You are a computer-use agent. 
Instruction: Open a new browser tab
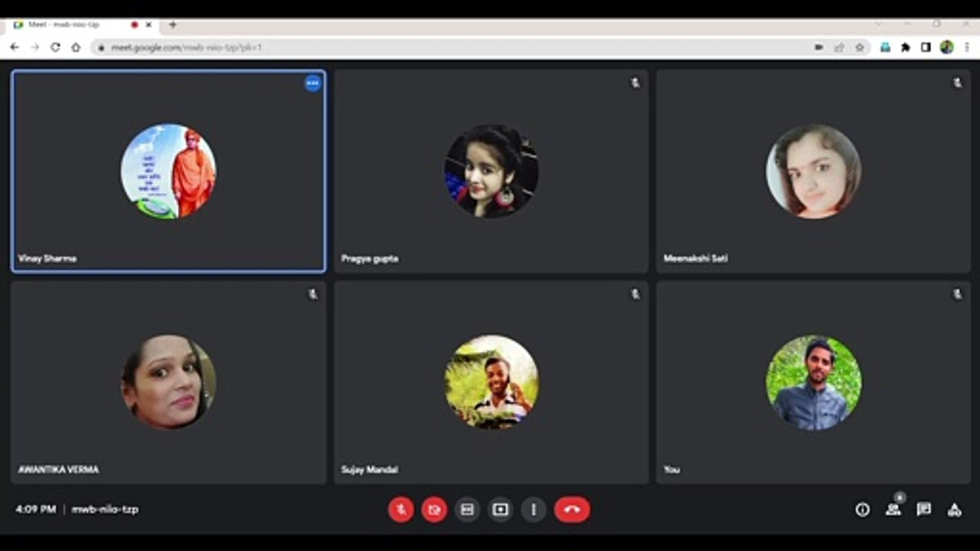[x=173, y=25]
